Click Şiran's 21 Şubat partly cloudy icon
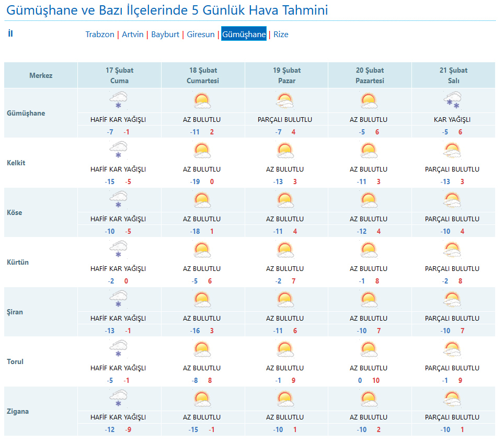504x442 pixels. [x=453, y=299]
